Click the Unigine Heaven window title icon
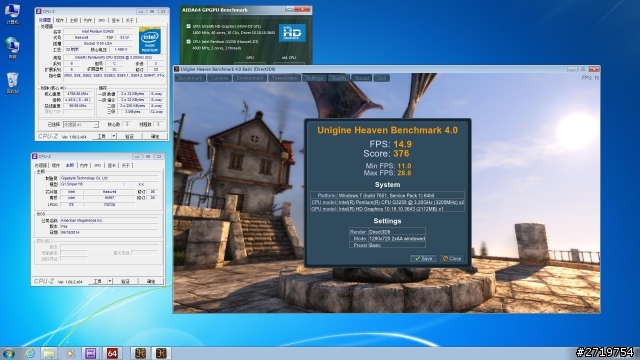The image size is (640, 360). tap(177, 69)
